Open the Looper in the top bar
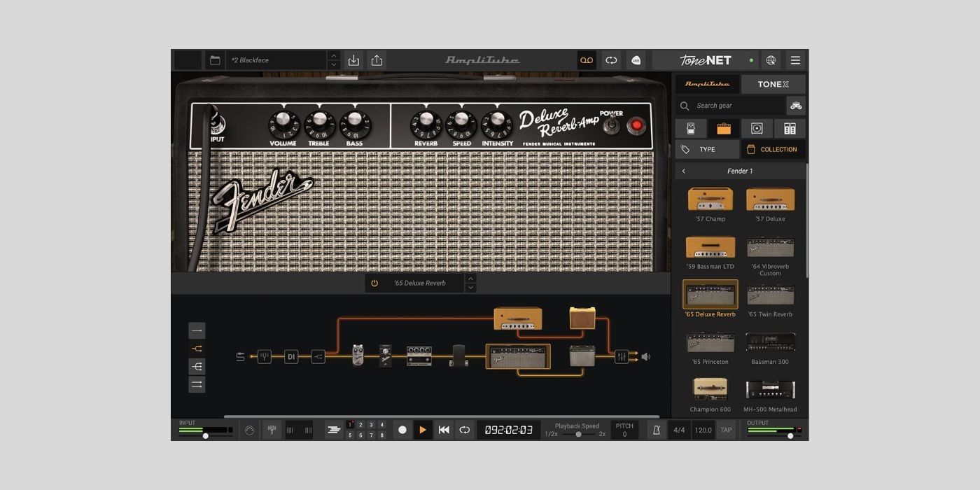 click(x=587, y=60)
